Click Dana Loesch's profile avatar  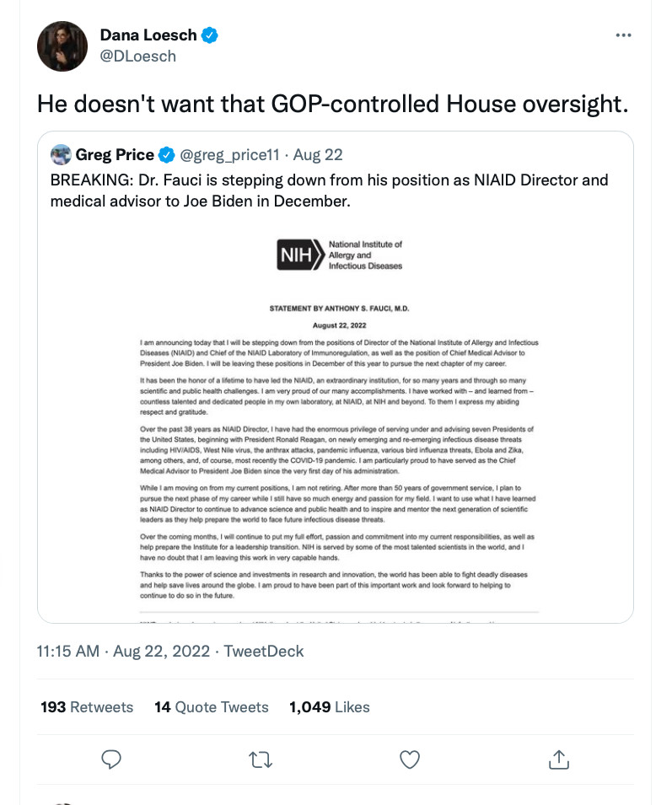pyautogui.click(x=62, y=46)
